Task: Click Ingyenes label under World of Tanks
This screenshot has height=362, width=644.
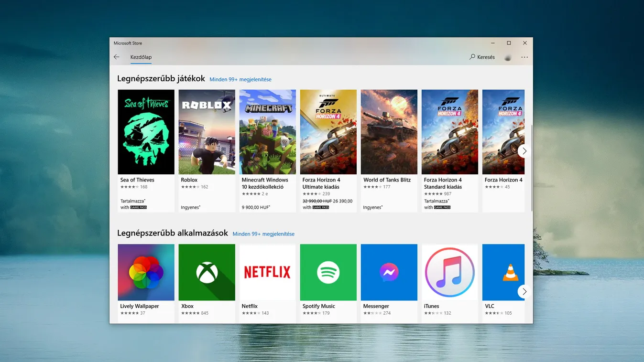Action: tap(373, 208)
